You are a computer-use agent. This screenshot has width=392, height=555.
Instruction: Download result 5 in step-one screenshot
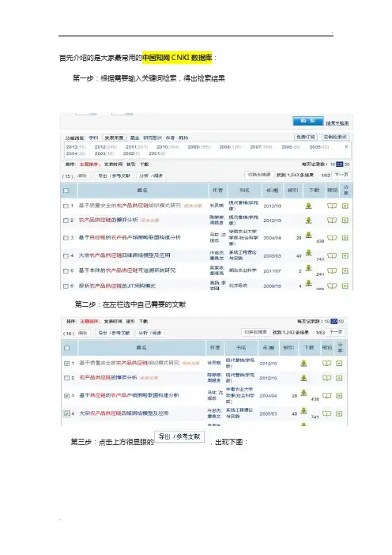pyautogui.click(x=308, y=268)
